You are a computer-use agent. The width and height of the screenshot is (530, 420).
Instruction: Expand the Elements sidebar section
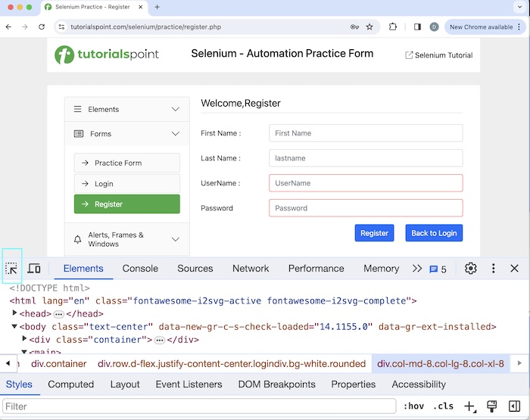pyautogui.click(x=176, y=110)
